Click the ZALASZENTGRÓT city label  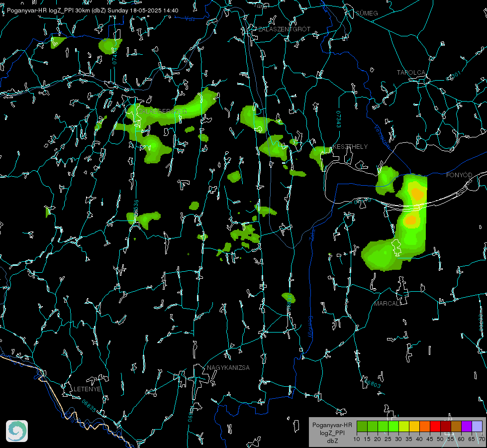click(x=285, y=29)
